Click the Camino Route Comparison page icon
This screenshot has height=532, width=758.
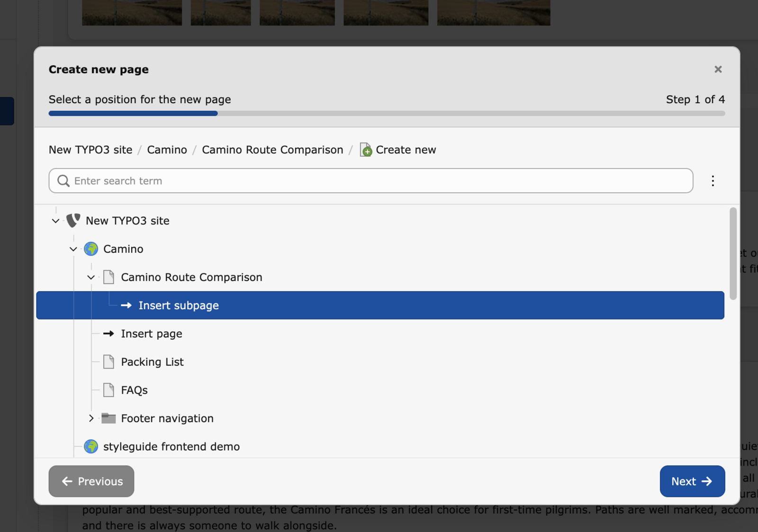point(108,277)
